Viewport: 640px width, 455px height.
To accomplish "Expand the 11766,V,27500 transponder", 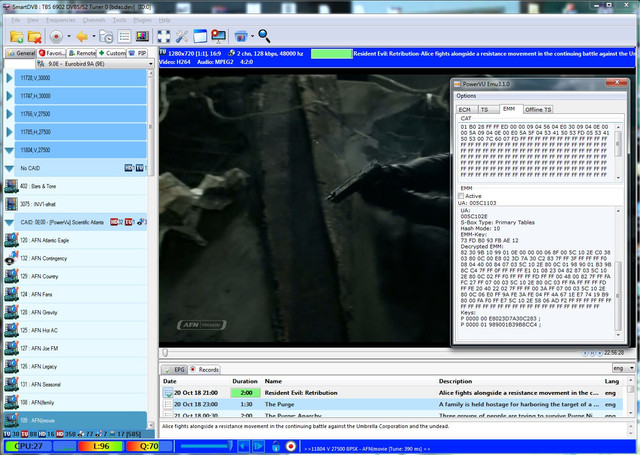I will [9, 114].
